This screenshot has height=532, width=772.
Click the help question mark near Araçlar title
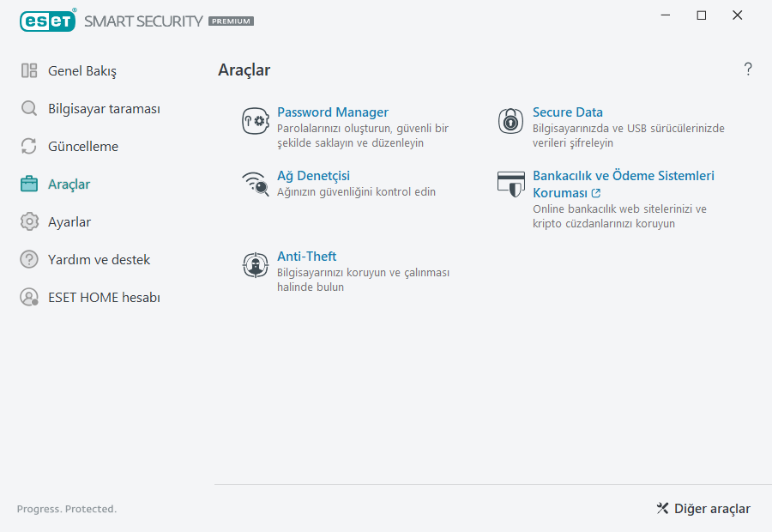(x=747, y=70)
